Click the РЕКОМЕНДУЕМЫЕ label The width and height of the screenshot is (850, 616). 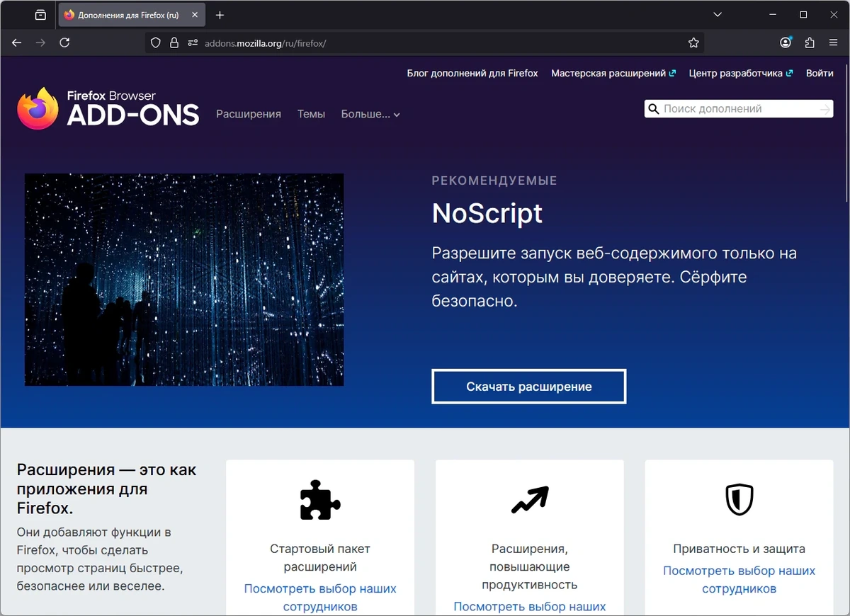coord(494,181)
